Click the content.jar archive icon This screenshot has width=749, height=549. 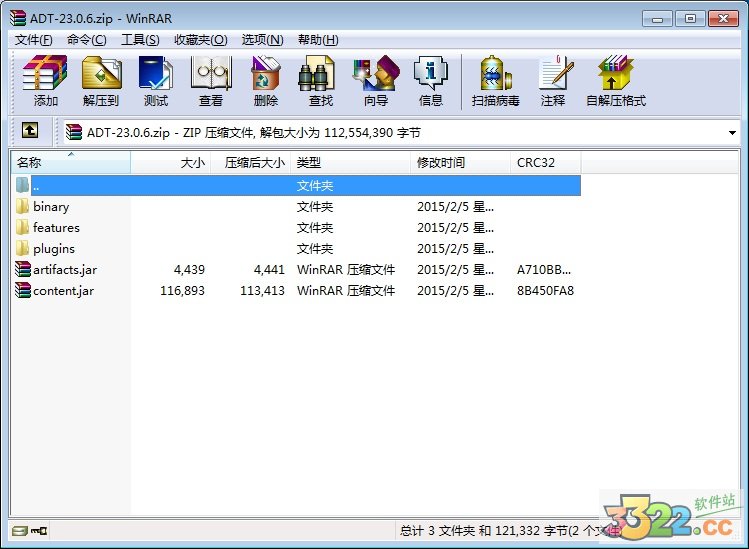click(22, 291)
